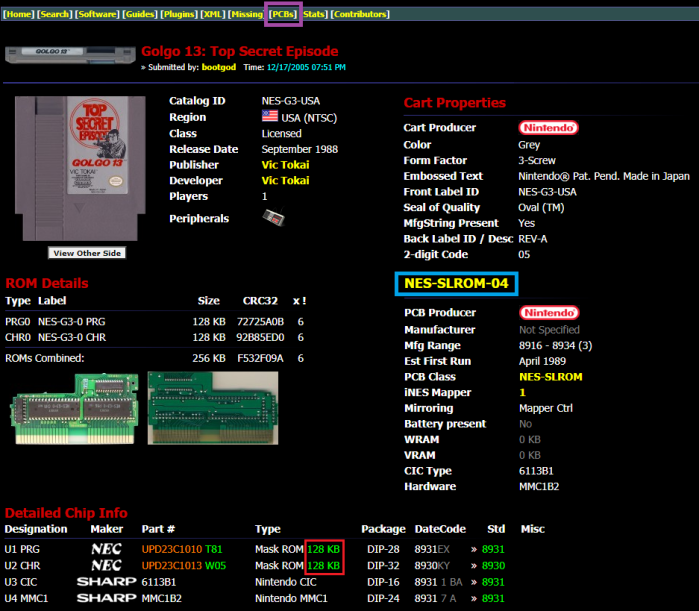Viewport: 699px width, 611px height.
Task: Open the PCBs page in navigation
Action: (282, 14)
